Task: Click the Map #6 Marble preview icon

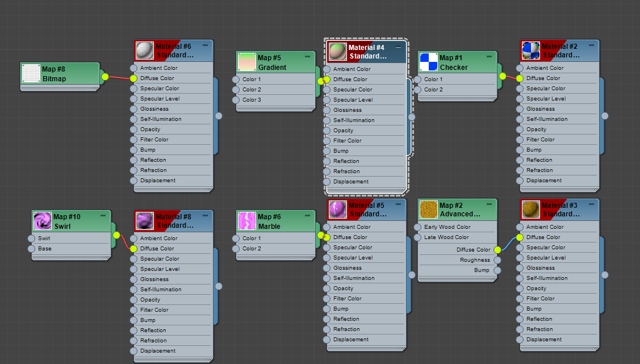Action: (246, 221)
